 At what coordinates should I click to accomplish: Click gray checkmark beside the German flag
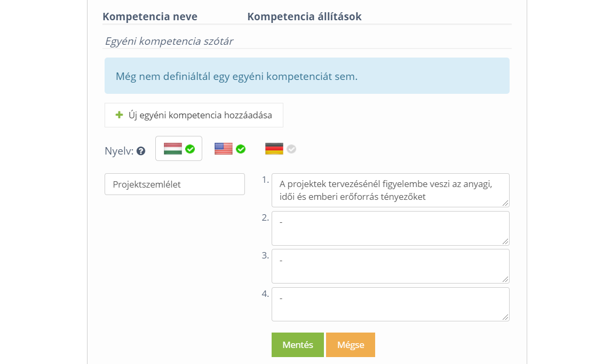[x=291, y=149]
